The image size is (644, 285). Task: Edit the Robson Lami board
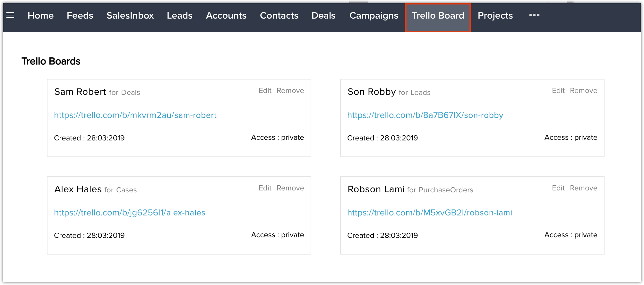558,188
